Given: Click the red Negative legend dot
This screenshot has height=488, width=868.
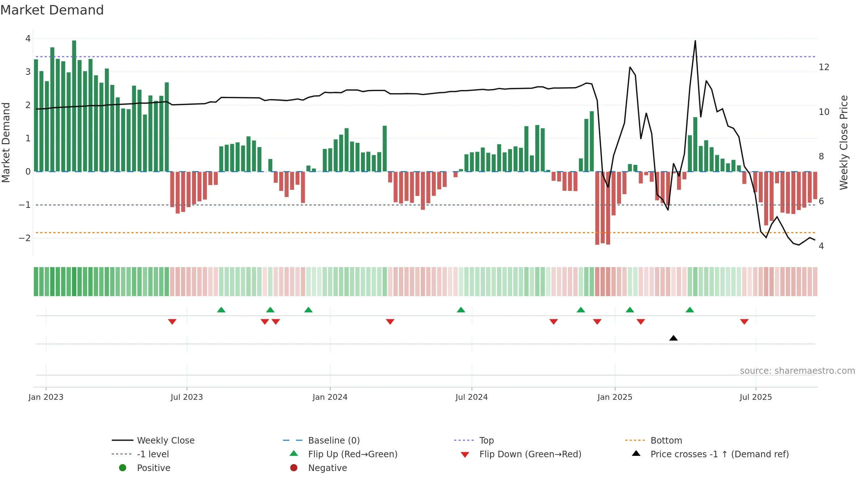Looking at the screenshot, I should 294,468.
